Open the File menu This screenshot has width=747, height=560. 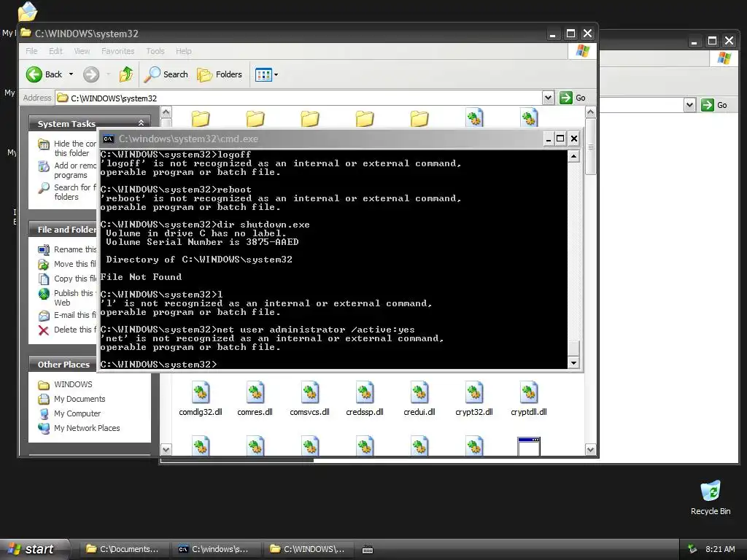point(31,51)
